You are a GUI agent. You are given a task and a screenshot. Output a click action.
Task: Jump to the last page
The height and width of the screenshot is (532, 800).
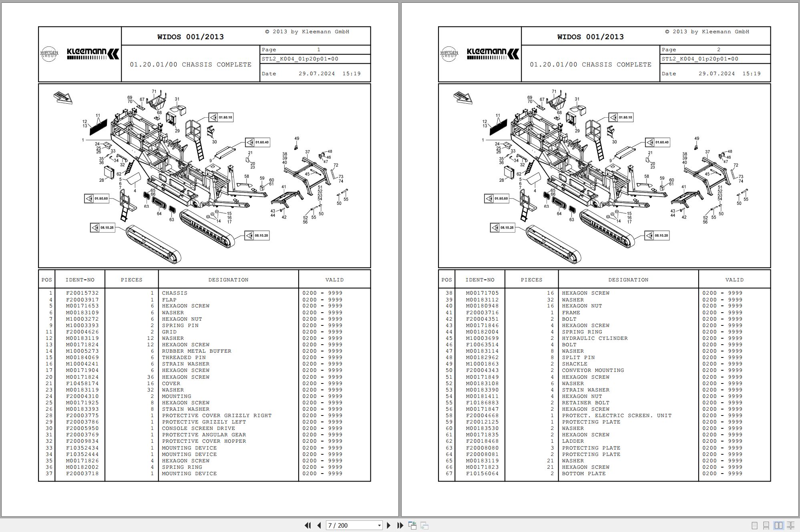(x=400, y=525)
